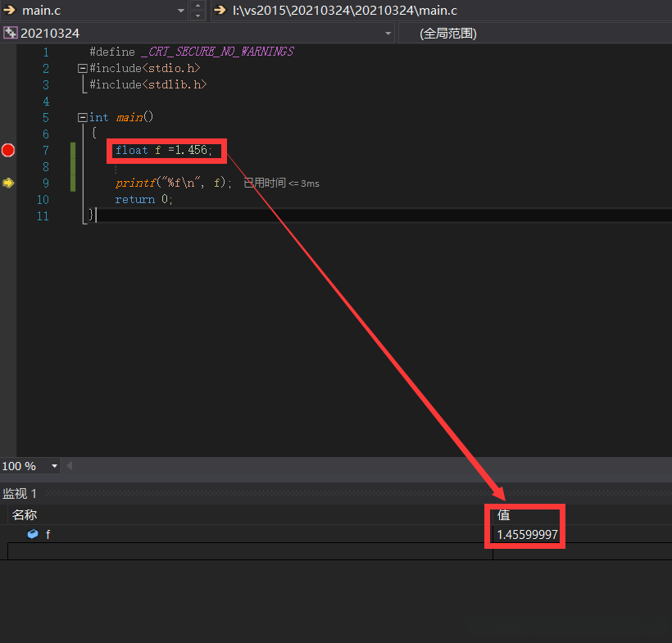Open the 20210324 project scope dropdown

click(388, 34)
